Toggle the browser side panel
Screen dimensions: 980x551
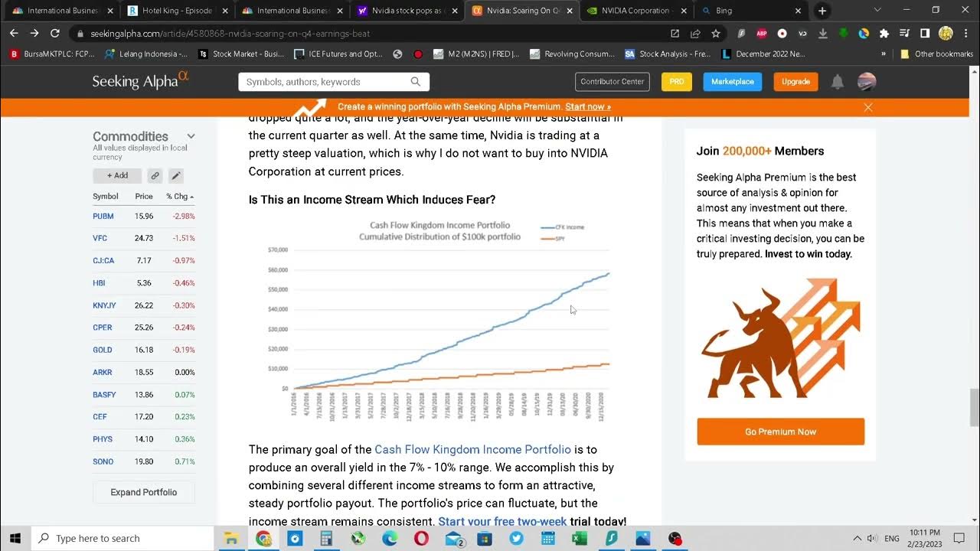click(x=925, y=34)
